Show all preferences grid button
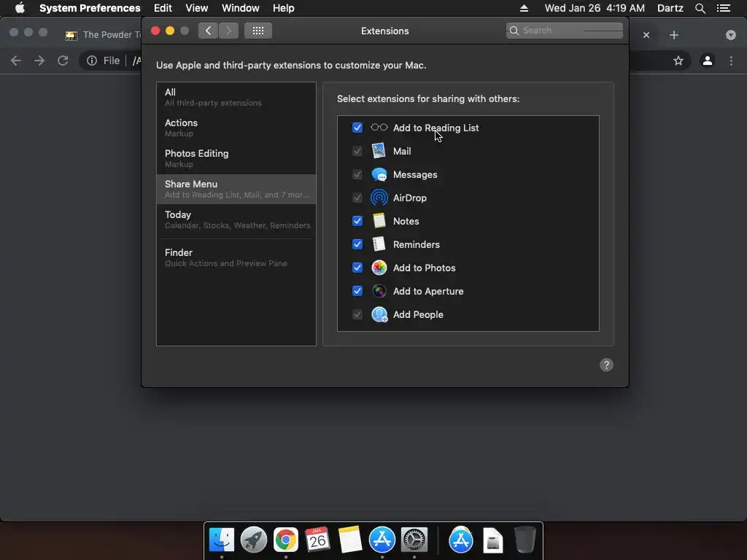Viewport: 747px width, 560px height. click(258, 31)
